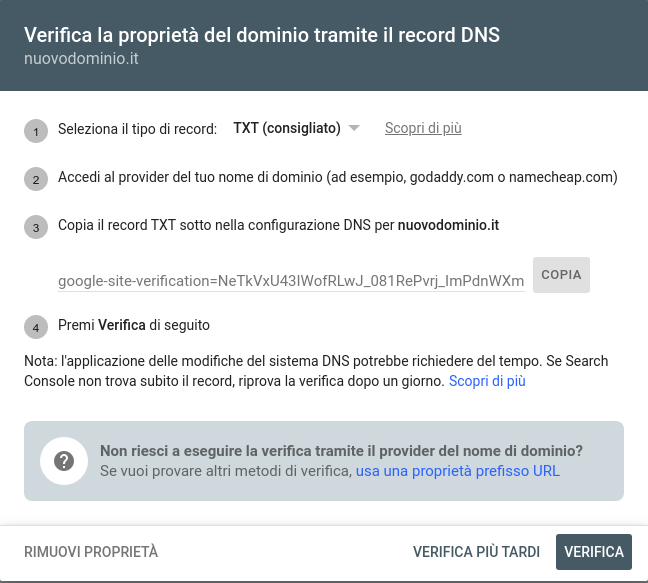Screen dimensions: 648x583
Task: Open the TXT (consigliato) record selector
Action: (287, 128)
